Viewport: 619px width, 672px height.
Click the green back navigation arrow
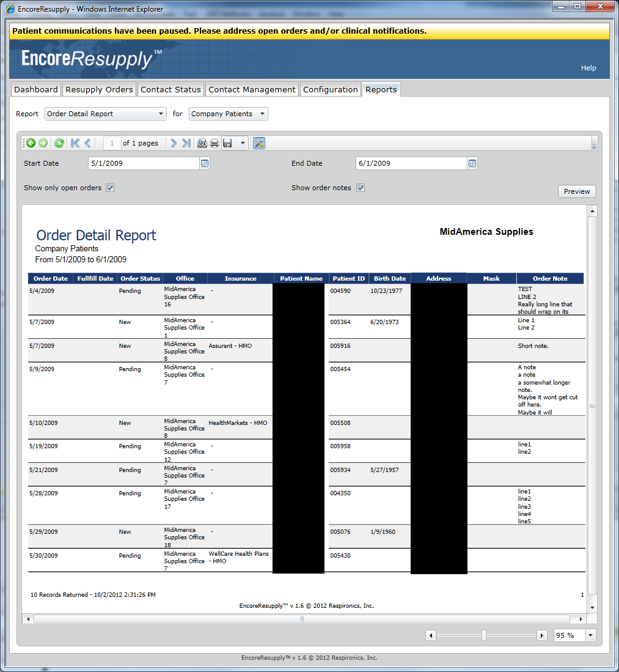(x=31, y=143)
